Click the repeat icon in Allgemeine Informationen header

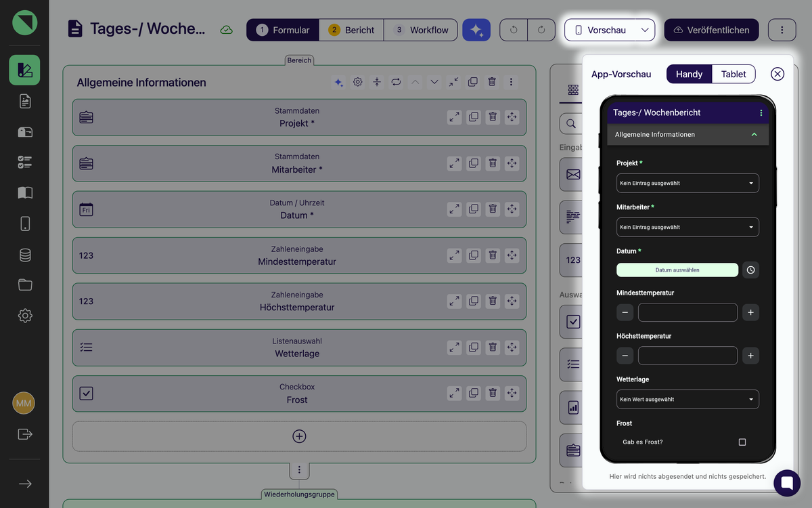point(396,82)
